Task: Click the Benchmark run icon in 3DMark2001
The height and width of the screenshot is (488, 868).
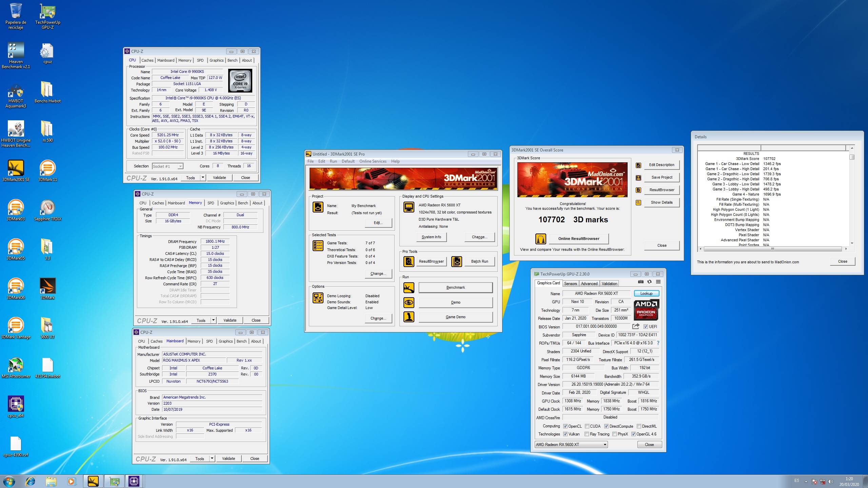Action: click(x=409, y=288)
